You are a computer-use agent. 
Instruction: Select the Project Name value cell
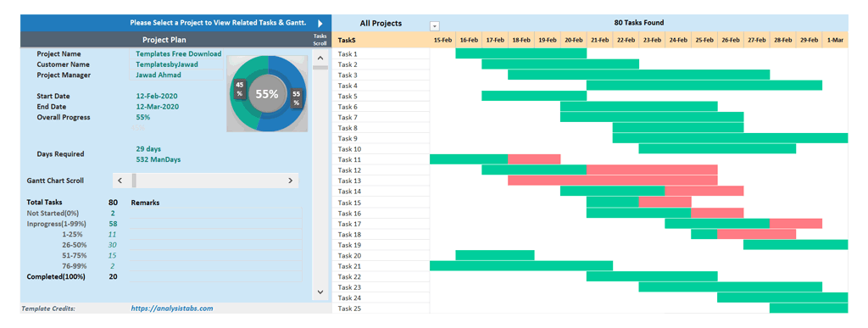(x=178, y=53)
